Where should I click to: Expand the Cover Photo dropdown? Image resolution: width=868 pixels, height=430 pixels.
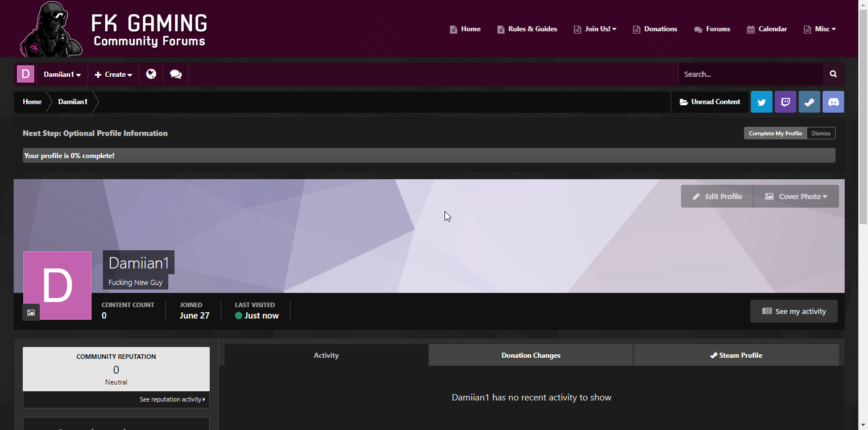(796, 196)
